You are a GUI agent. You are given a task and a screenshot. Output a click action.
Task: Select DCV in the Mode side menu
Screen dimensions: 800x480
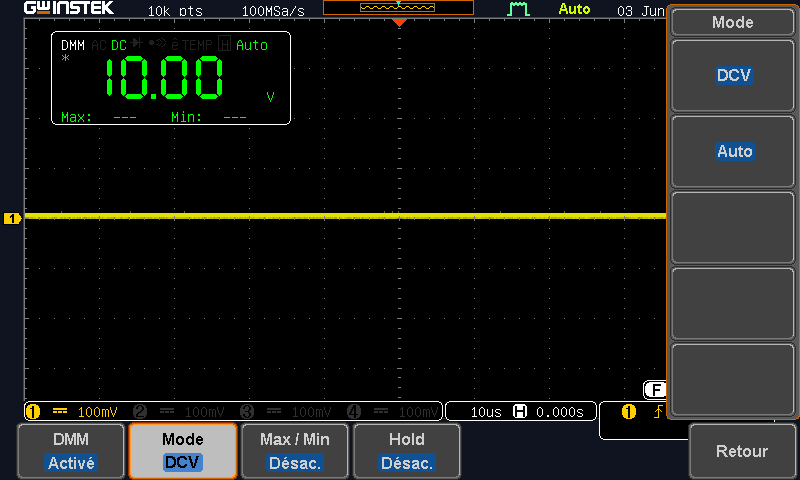[x=733, y=75]
